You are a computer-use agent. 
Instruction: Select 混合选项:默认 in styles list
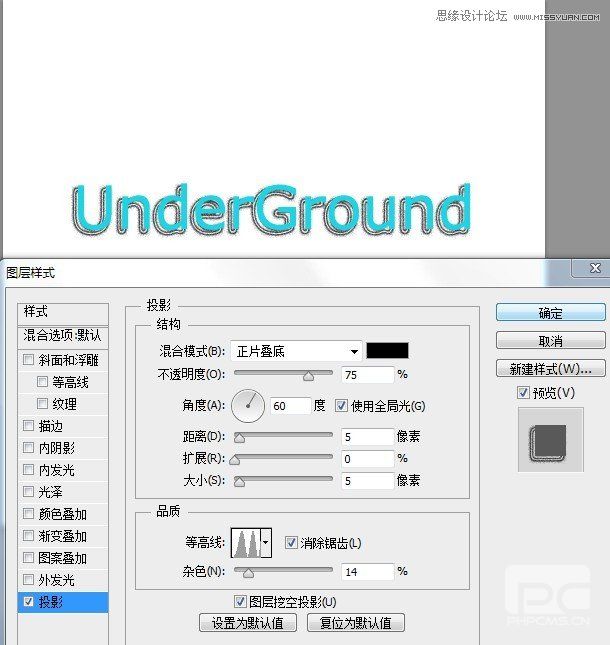click(x=63, y=336)
